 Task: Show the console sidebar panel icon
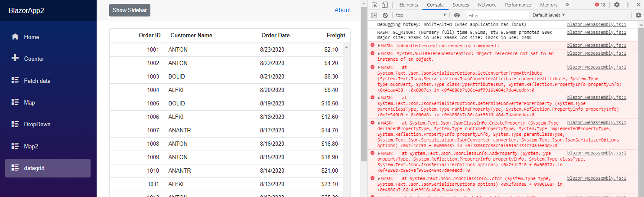point(374,15)
